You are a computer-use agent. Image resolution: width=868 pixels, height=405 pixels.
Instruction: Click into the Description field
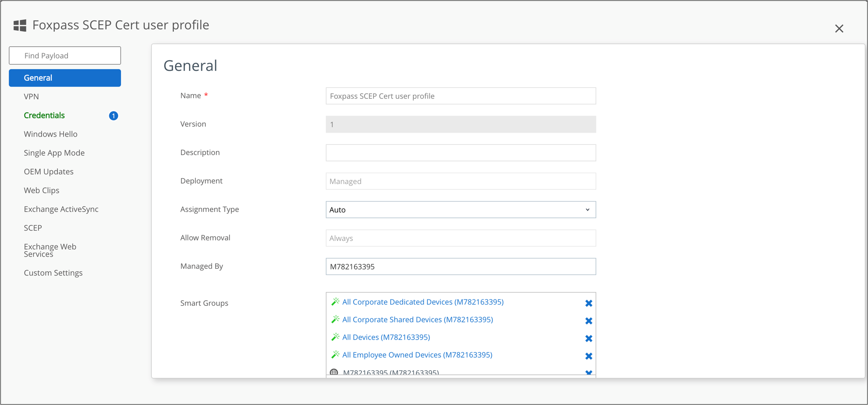tap(460, 153)
